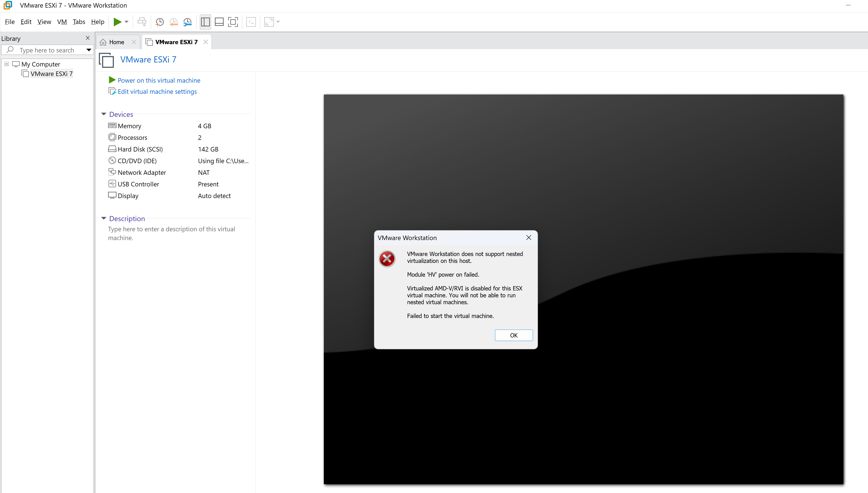Select My Computer in library

(x=41, y=64)
